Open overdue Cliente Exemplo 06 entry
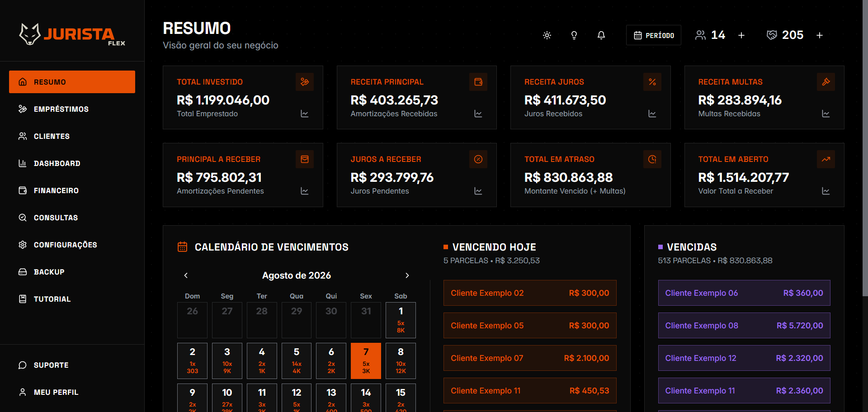The height and width of the screenshot is (412, 868). (x=744, y=293)
